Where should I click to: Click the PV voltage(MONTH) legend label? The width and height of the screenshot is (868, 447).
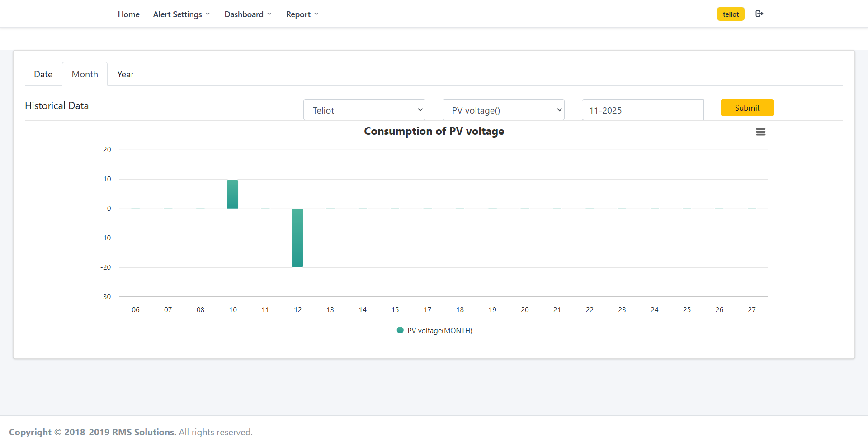pyautogui.click(x=439, y=331)
